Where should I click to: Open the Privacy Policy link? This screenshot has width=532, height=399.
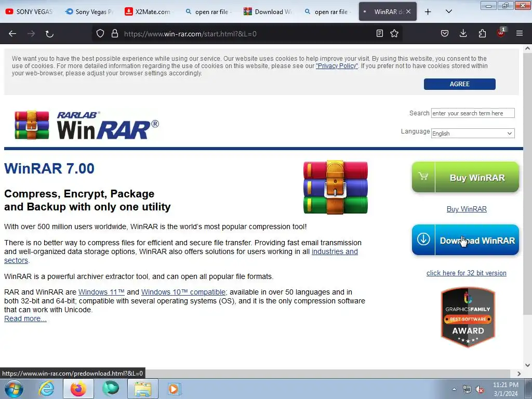[337, 66]
